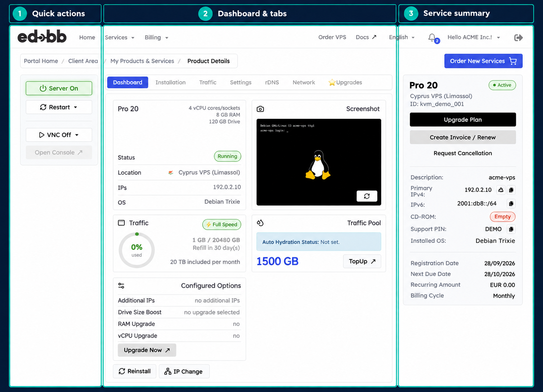
Task: Click the TopUp button
Action: [x=362, y=261]
